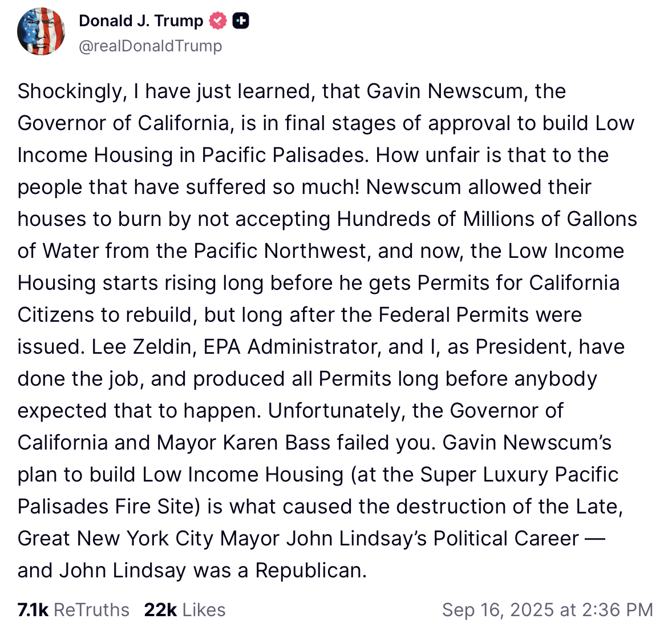Click the Likes label text
This screenshot has width=672, height=631.
tap(204, 609)
